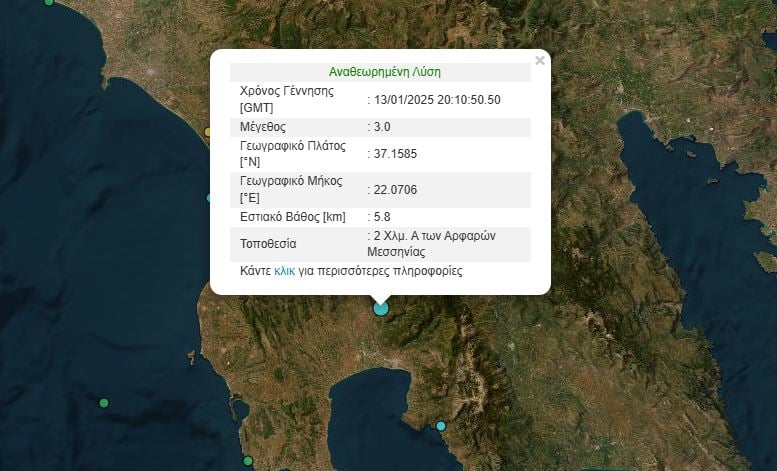Click the Τοποθεσία row label
Screen dimensions: 777x471
coord(268,244)
